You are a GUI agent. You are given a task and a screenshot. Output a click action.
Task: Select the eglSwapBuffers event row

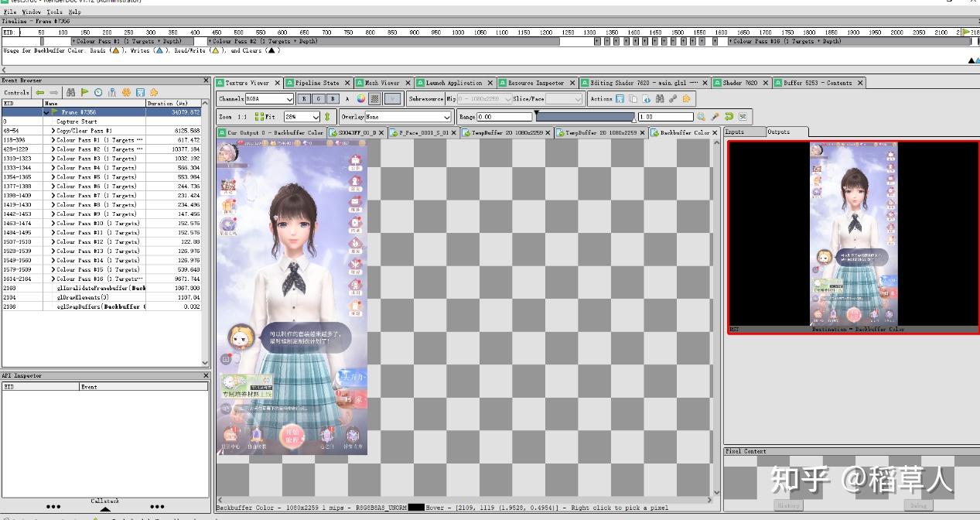pyautogui.click(x=101, y=306)
